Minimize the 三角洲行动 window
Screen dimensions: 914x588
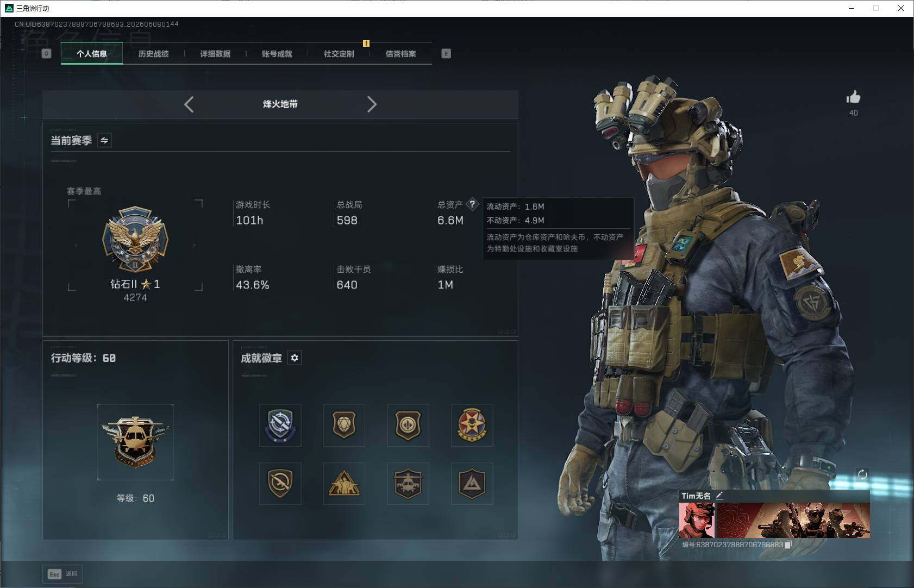click(852, 8)
